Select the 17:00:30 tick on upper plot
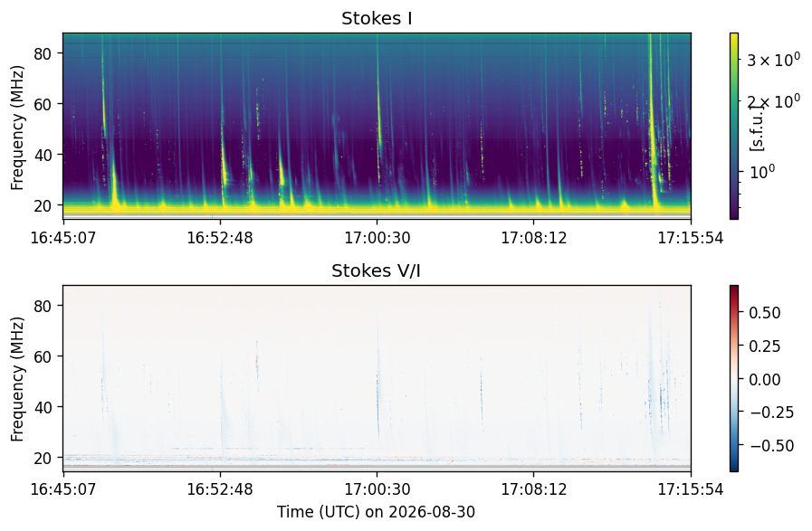The height and width of the screenshot is (531, 812). pos(377,238)
